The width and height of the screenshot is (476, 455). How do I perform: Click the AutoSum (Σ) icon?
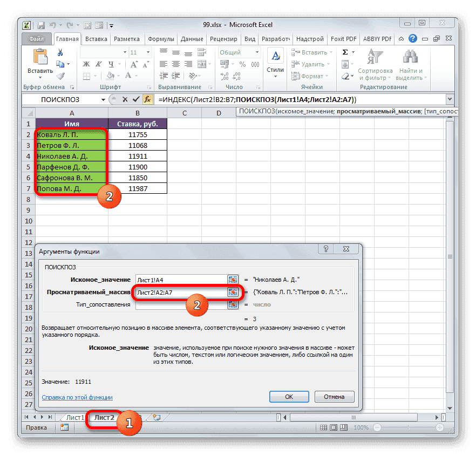click(x=344, y=52)
